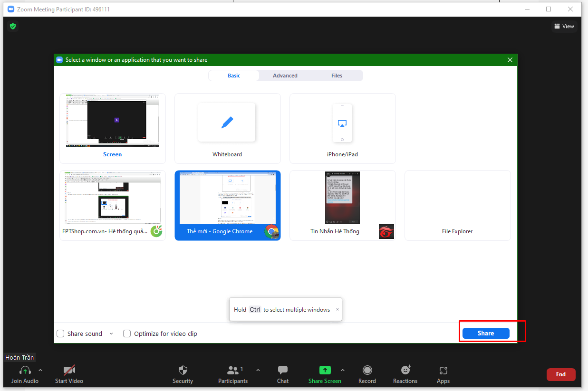
Task: Open the Zoom Apps icon
Action: point(443,370)
